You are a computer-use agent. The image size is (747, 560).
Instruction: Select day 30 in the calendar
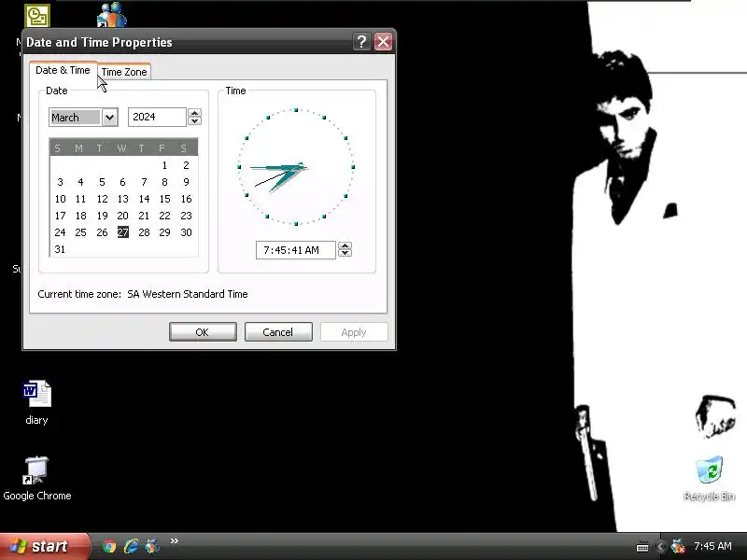tap(186, 232)
